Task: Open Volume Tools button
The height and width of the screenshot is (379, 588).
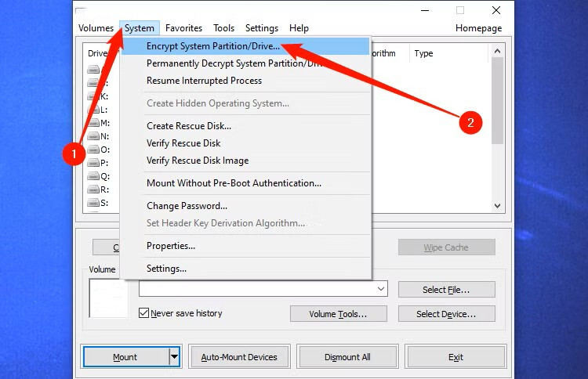Action: click(x=338, y=314)
